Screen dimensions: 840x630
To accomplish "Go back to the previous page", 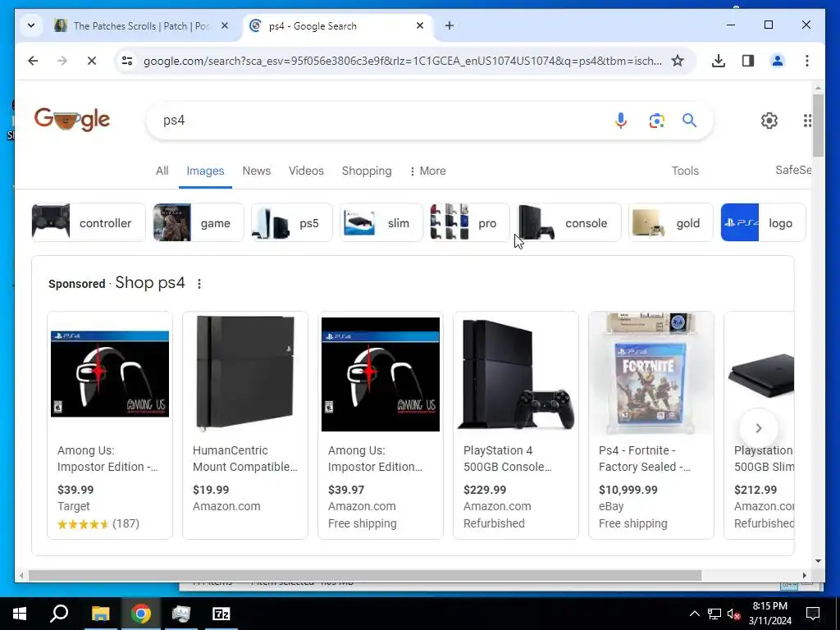I will point(33,61).
